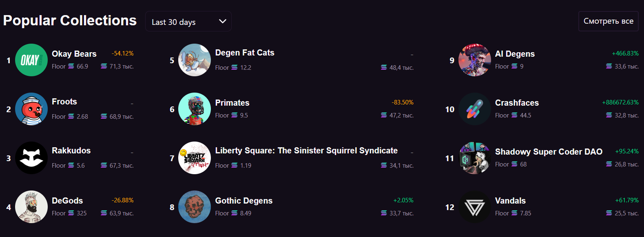Click the Crashfaces rocket icon
The width and height of the screenshot is (644, 237).
pyautogui.click(x=475, y=109)
